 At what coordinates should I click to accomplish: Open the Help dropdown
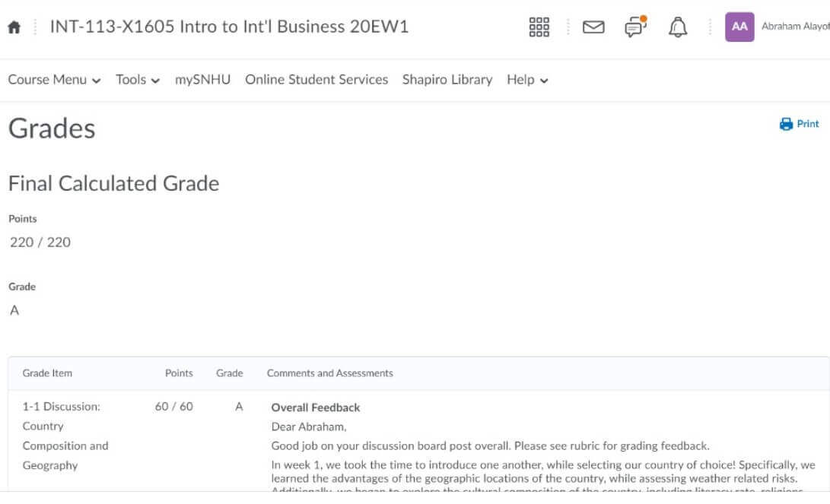pyautogui.click(x=527, y=80)
